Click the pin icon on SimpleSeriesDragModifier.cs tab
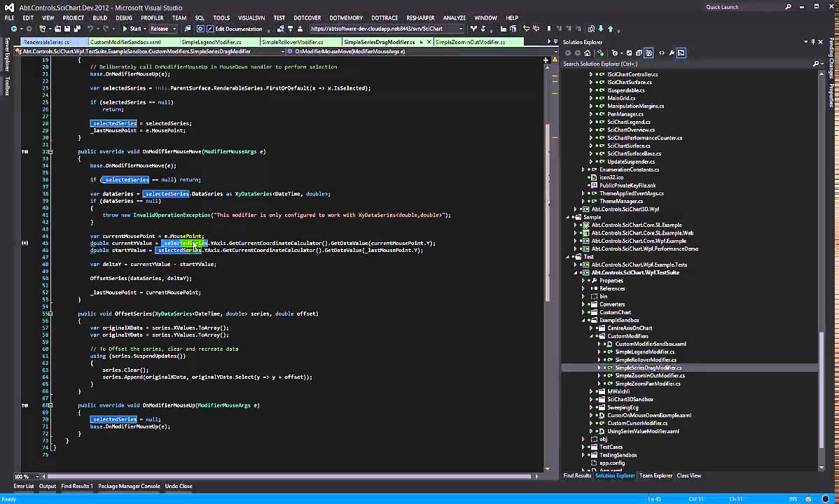Image resolution: width=839 pixels, height=504 pixels. (x=421, y=42)
